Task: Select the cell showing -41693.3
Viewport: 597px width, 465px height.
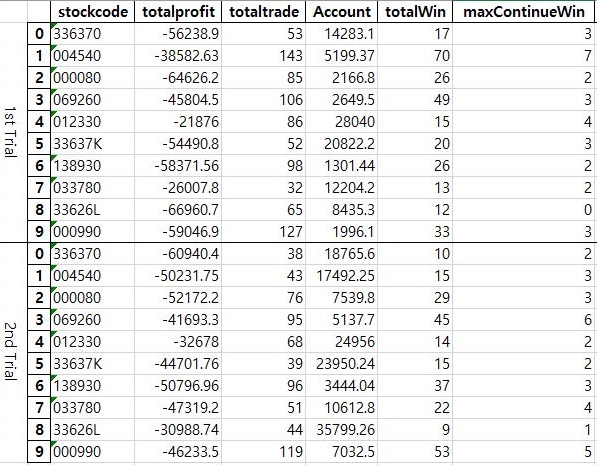Action: 178,320
